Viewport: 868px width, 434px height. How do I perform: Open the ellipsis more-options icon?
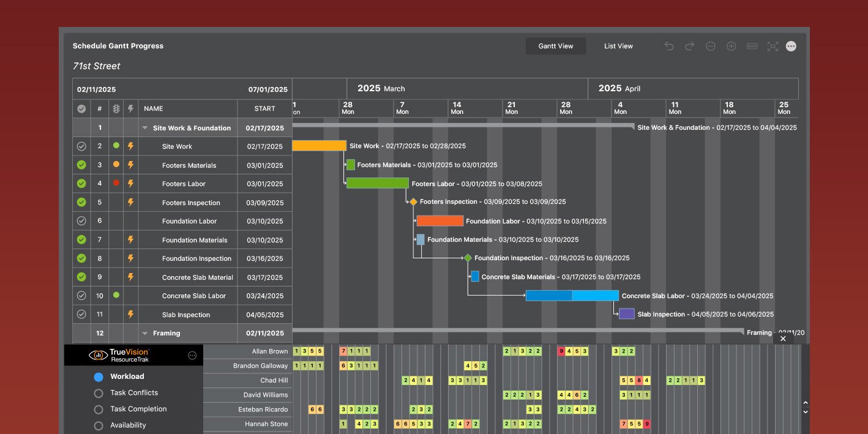[x=791, y=46]
